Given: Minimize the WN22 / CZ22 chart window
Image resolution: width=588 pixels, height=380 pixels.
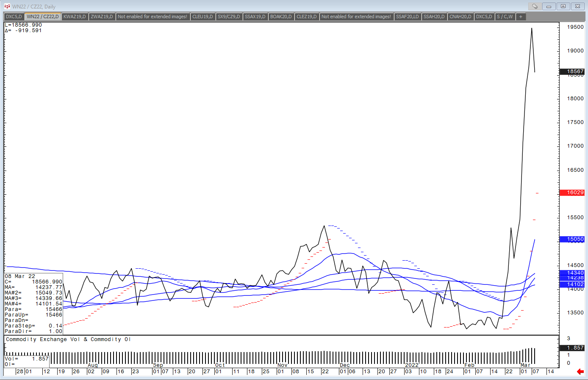Looking at the screenshot, I should point(549,6).
